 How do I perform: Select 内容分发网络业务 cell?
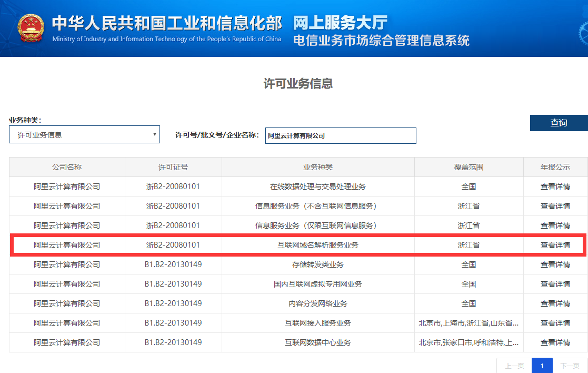coord(318,303)
